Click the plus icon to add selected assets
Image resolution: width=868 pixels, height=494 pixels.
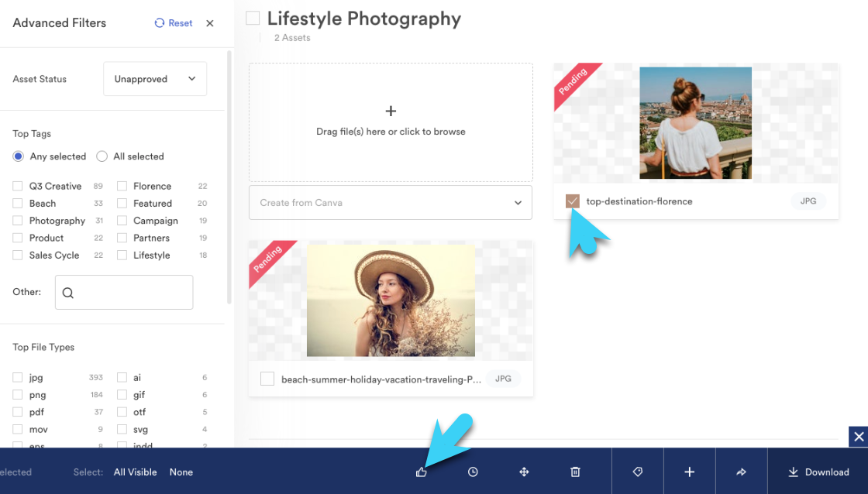pos(689,471)
